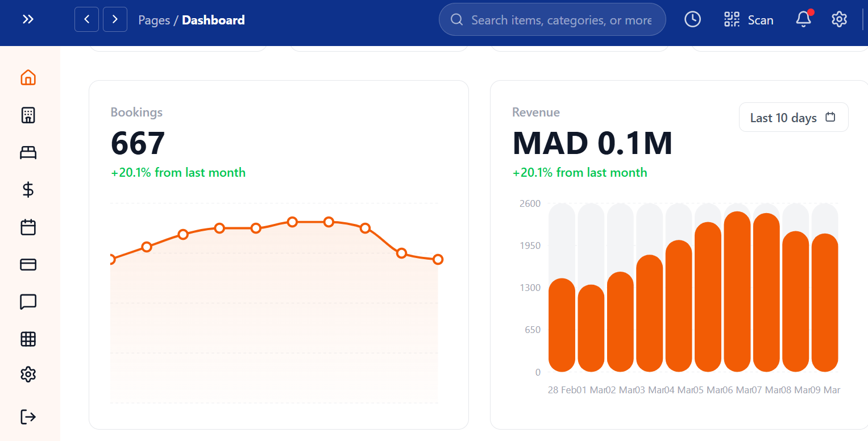Focus the search items input field

560,20
